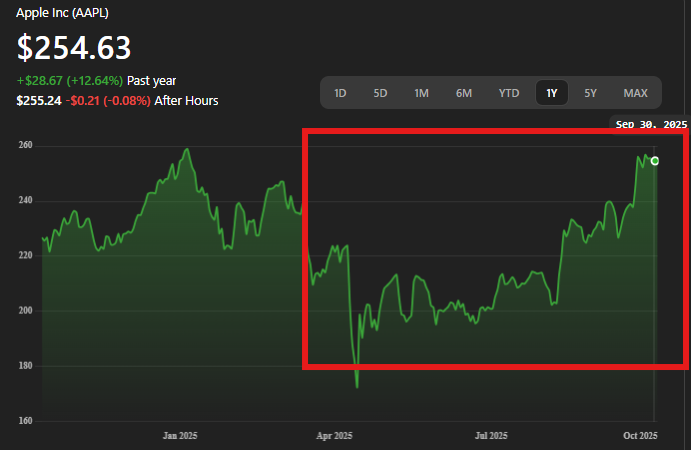This screenshot has height=450, width=691.
Task: Choose the YTD range tab
Action: pos(509,93)
